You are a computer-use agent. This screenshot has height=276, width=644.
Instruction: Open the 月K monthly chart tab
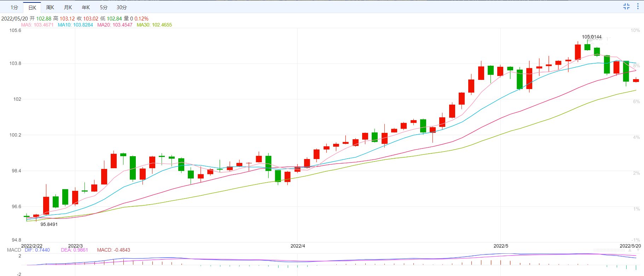click(68, 7)
